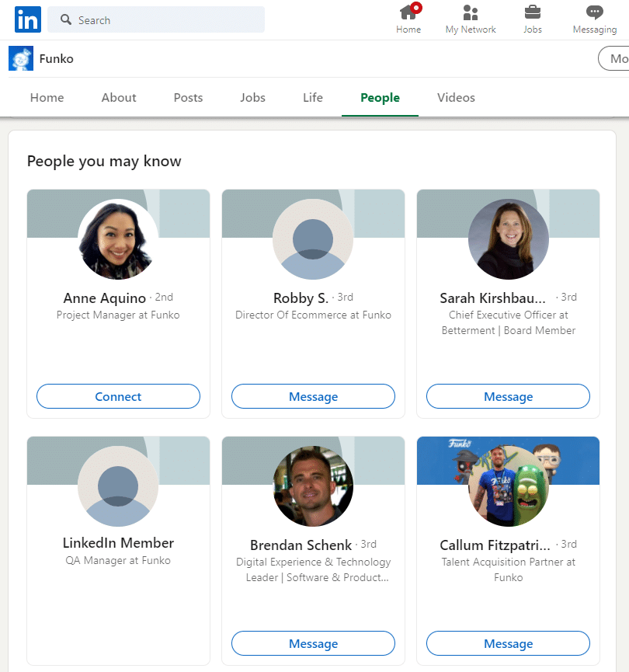Switch to the Funko Home tab
Image resolution: width=629 pixels, height=672 pixels.
pos(47,98)
